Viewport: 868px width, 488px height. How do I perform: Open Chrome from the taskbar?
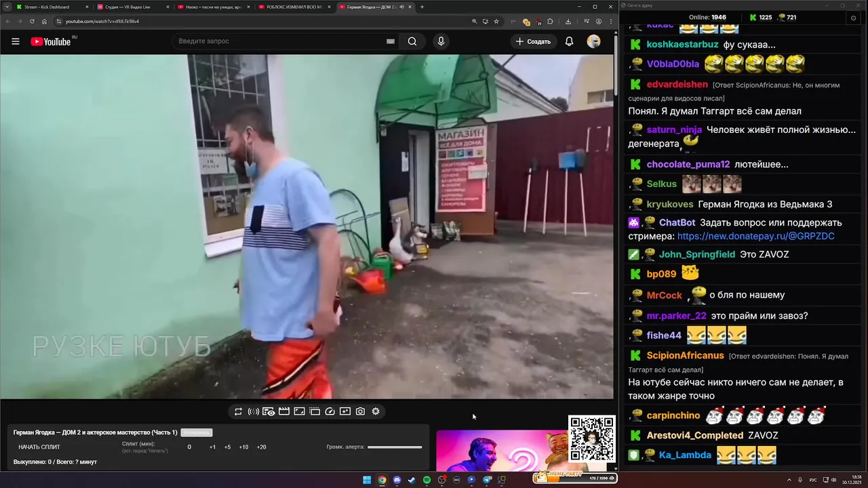(382, 480)
